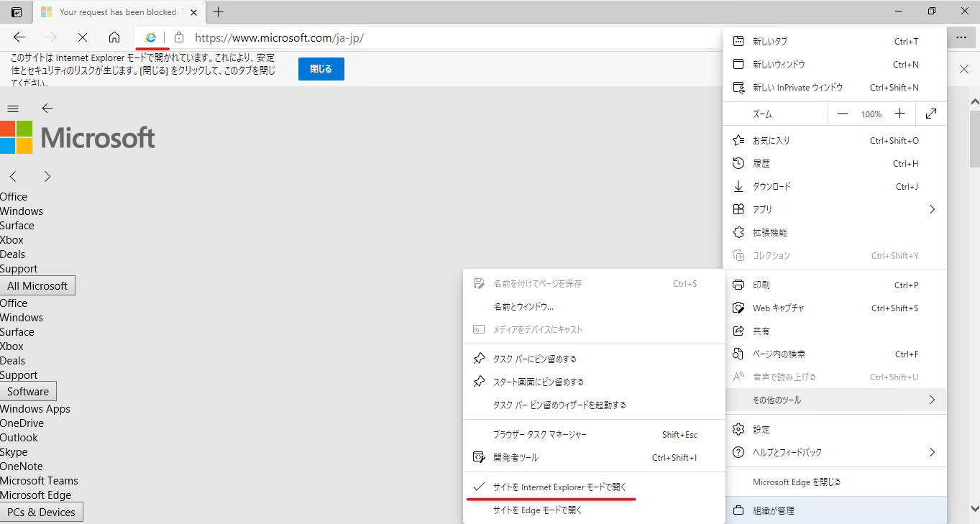
Task: Open the three-dot Settings and more button
Action: click(961, 37)
